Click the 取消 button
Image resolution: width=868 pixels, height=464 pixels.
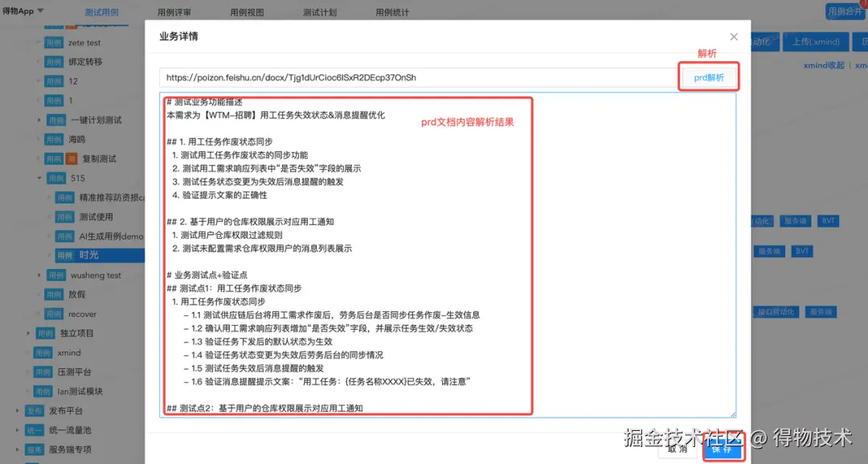click(677, 449)
